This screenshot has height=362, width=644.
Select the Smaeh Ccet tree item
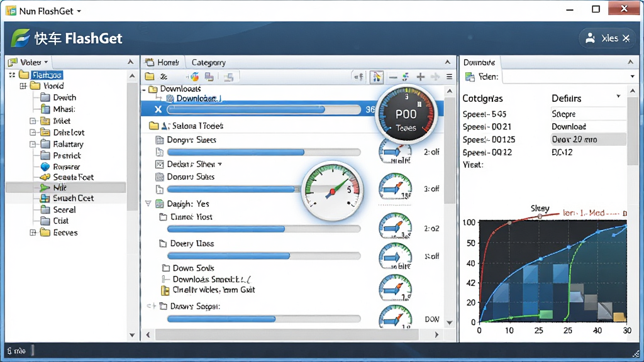tap(73, 198)
